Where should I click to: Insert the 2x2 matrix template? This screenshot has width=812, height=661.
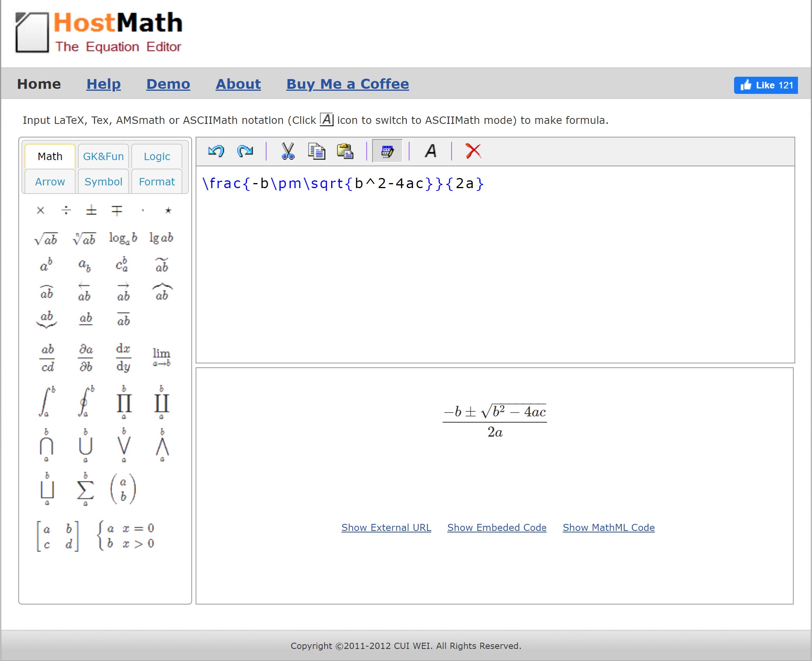(x=58, y=536)
